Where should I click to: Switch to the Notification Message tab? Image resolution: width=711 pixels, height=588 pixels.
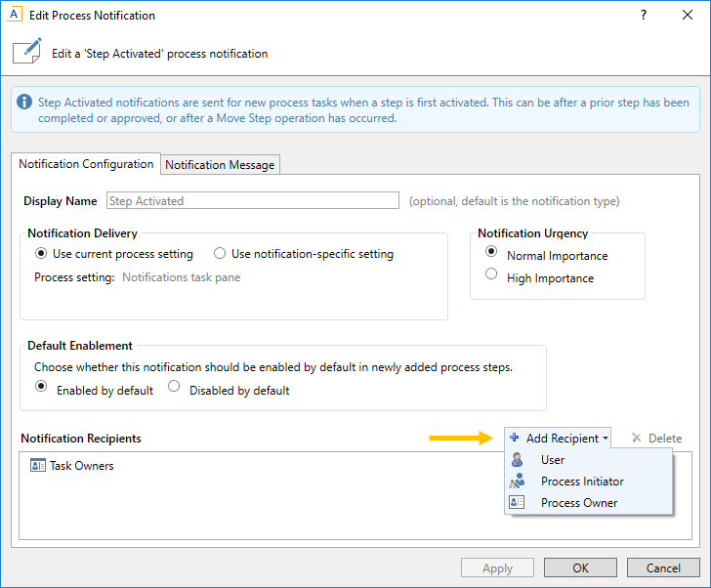click(x=220, y=165)
